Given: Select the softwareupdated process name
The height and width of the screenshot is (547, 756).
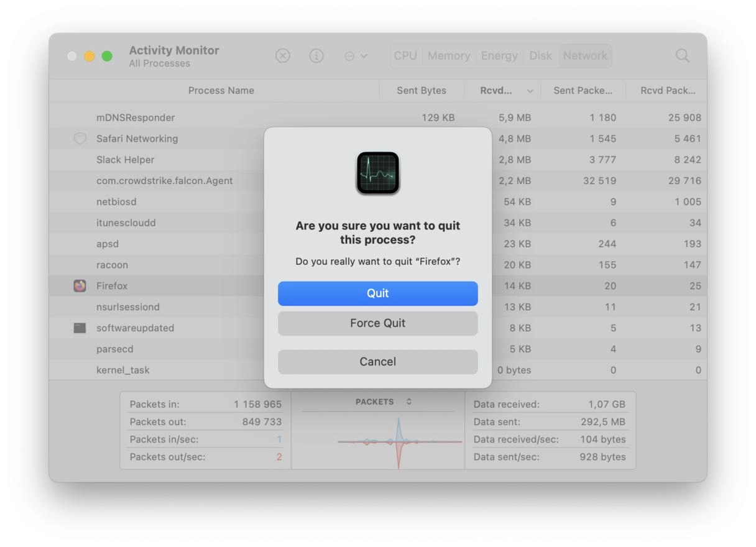Looking at the screenshot, I should coord(135,328).
